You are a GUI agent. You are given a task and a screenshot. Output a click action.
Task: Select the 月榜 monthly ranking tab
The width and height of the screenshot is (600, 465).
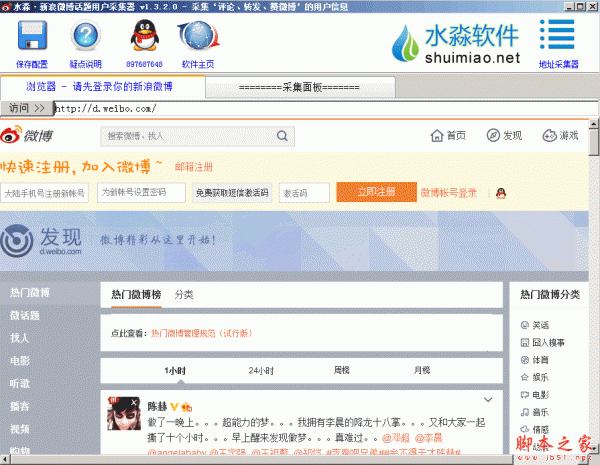tap(422, 370)
